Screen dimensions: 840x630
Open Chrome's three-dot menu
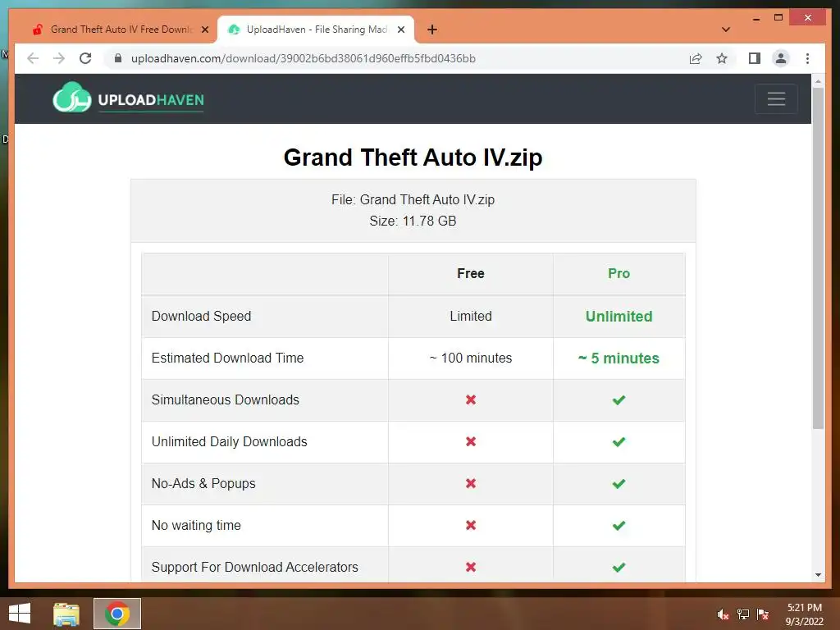click(807, 58)
